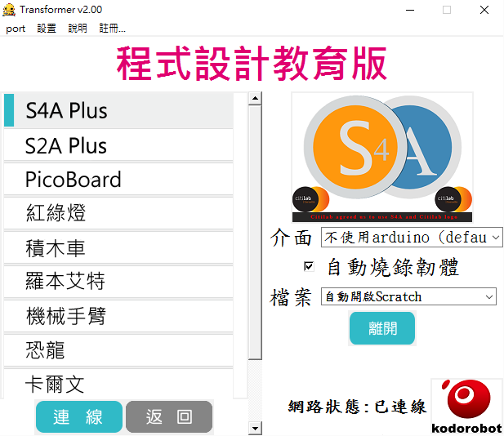Click the left citilab logo badge
Screen dimensions: 504x436
310,199
